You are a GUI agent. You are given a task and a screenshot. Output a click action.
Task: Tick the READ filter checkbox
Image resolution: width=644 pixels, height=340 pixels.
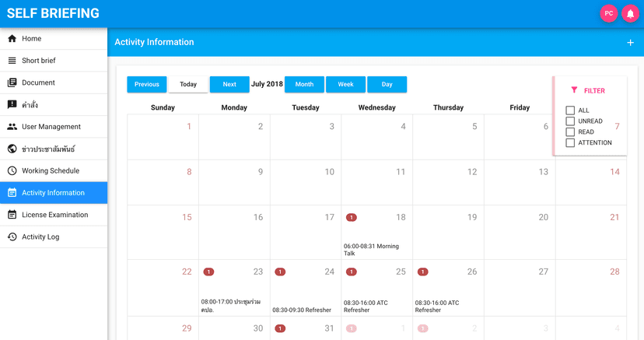pyautogui.click(x=570, y=132)
